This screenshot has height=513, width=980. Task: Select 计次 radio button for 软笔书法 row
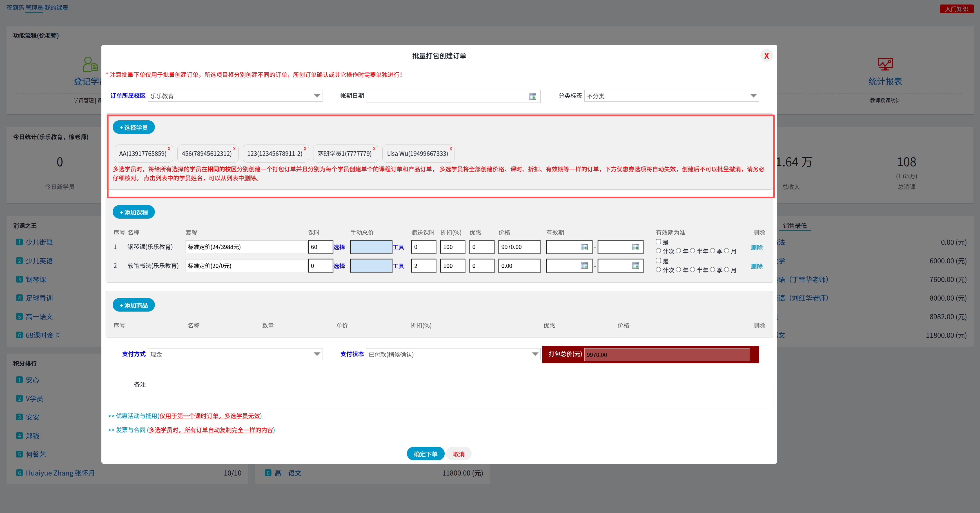click(x=658, y=270)
